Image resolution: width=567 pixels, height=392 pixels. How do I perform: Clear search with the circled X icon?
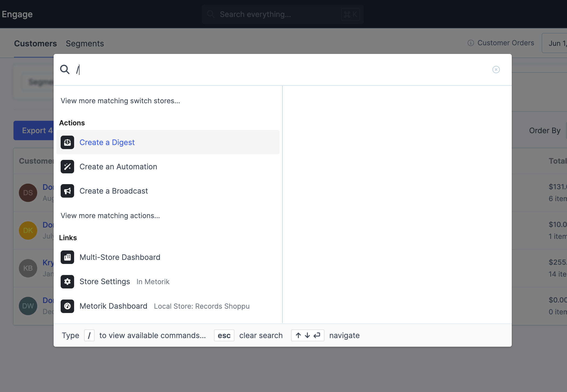point(496,70)
